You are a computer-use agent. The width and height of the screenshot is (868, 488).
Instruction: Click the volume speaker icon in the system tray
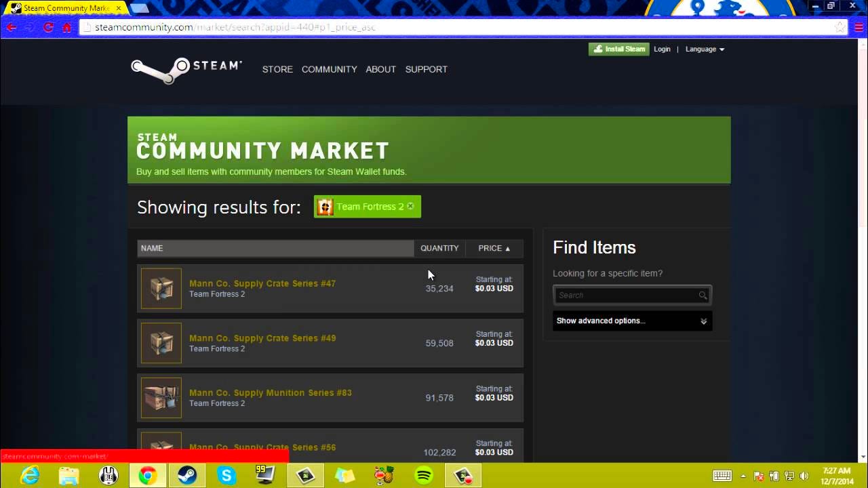click(x=804, y=476)
